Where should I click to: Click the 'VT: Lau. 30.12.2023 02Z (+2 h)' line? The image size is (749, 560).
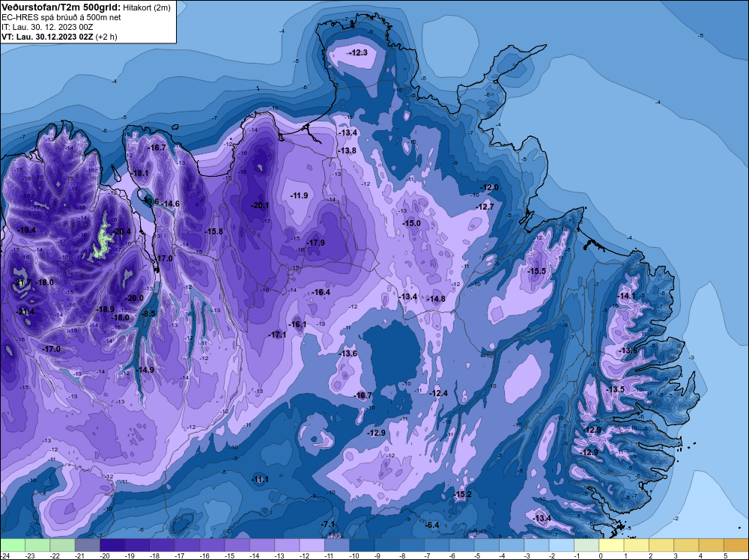pos(59,37)
